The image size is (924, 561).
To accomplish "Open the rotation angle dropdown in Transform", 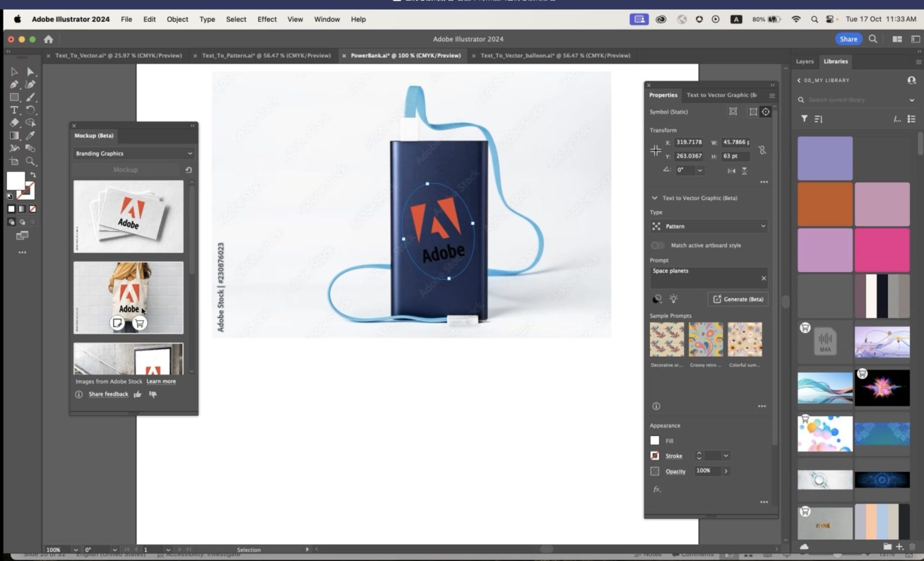I will pyautogui.click(x=700, y=170).
